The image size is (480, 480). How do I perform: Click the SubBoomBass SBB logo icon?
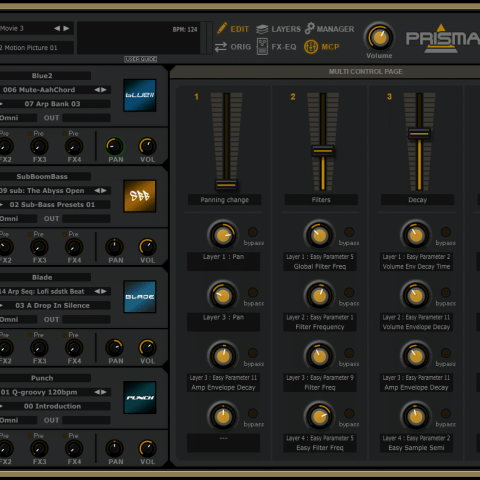(140, 196)
